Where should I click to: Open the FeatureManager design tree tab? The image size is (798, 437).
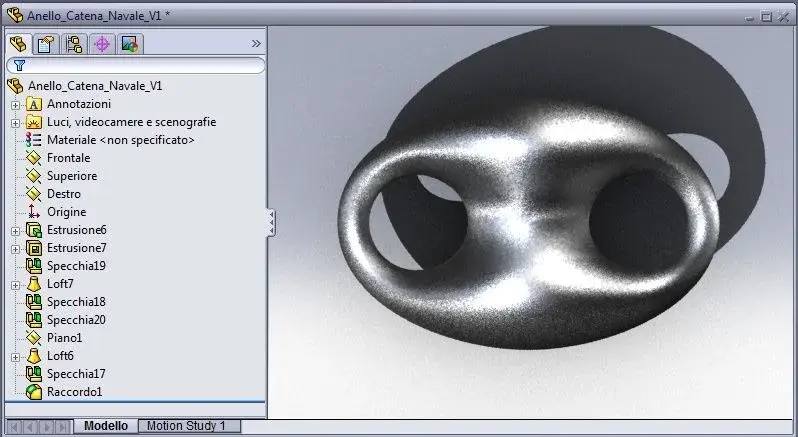coord(19,44)
